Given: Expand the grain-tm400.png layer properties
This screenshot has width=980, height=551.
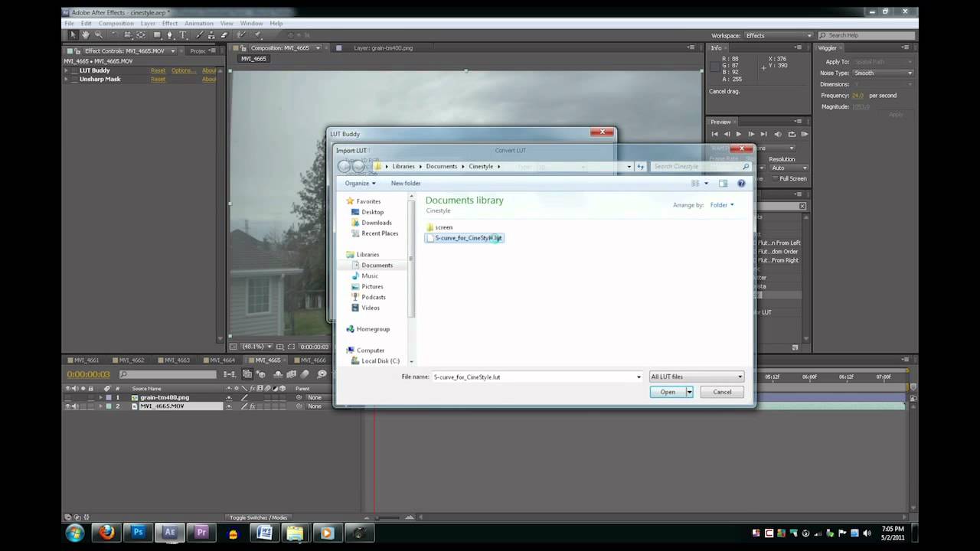Looking at the screenshot, I should 100,398.
